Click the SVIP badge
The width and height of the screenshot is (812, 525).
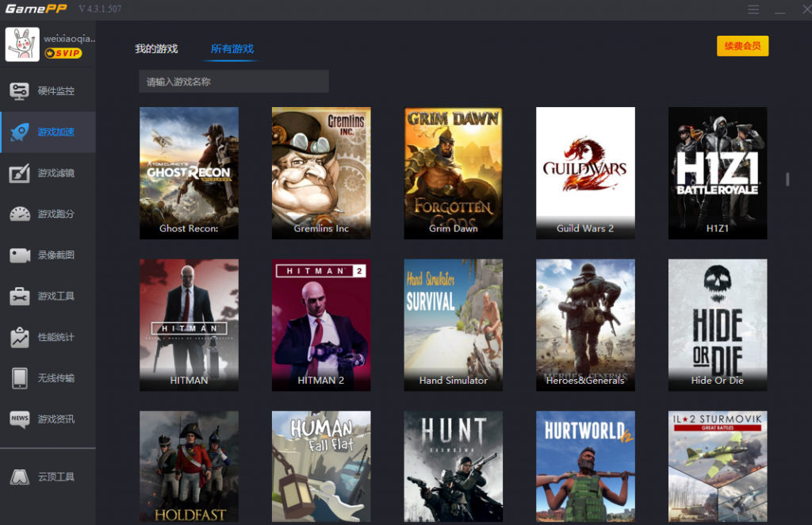click(x=63, y=53)
